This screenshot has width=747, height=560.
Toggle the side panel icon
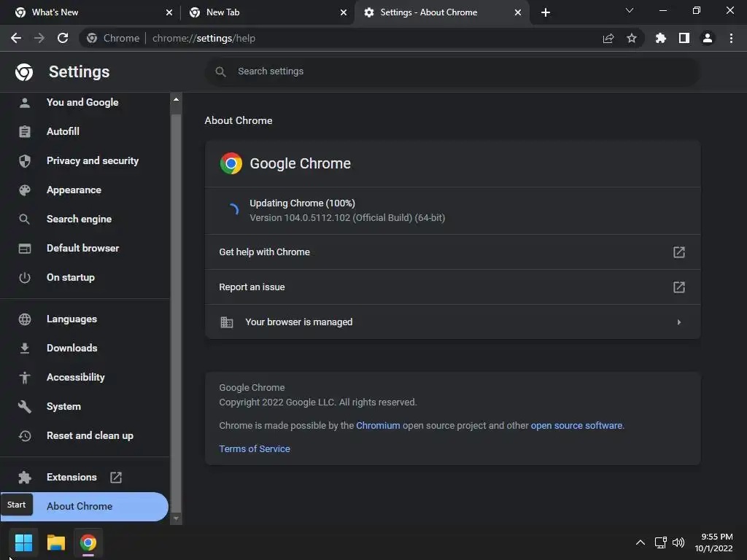(x=684, y=38)
